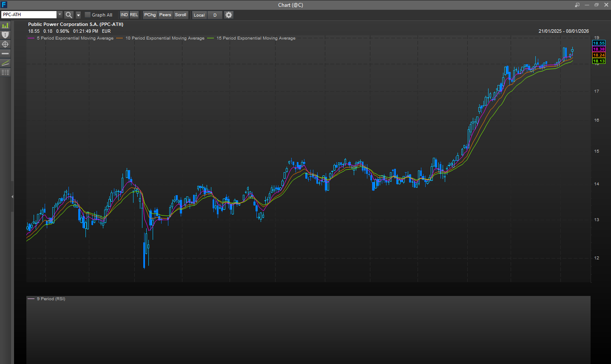Enable the Graph All checkbox
The image size is (611, 364).
[x=88, y=15]
